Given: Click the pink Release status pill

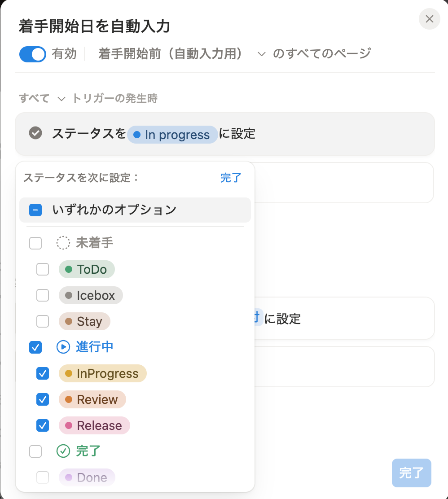Looking at the screenshot, I should [94, 425].
